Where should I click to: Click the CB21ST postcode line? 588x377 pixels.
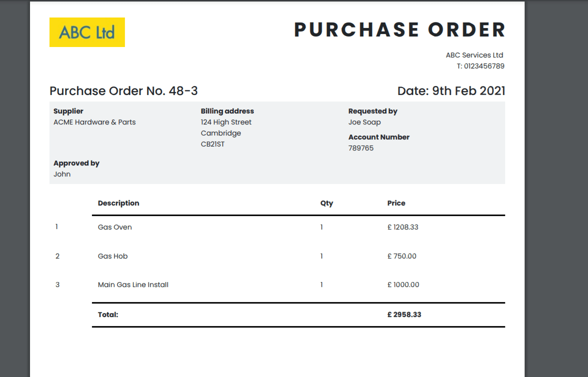click(213, 144)
